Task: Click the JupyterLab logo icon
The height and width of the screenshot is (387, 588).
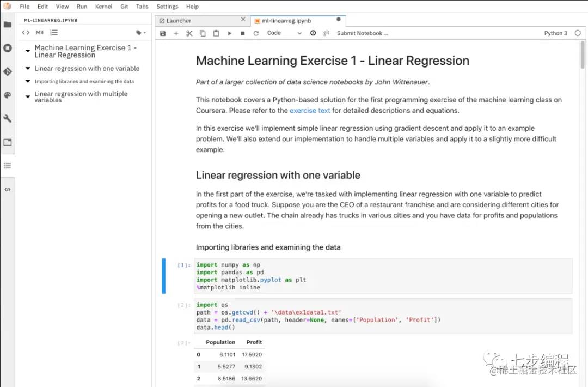Action: pos(7,6)
